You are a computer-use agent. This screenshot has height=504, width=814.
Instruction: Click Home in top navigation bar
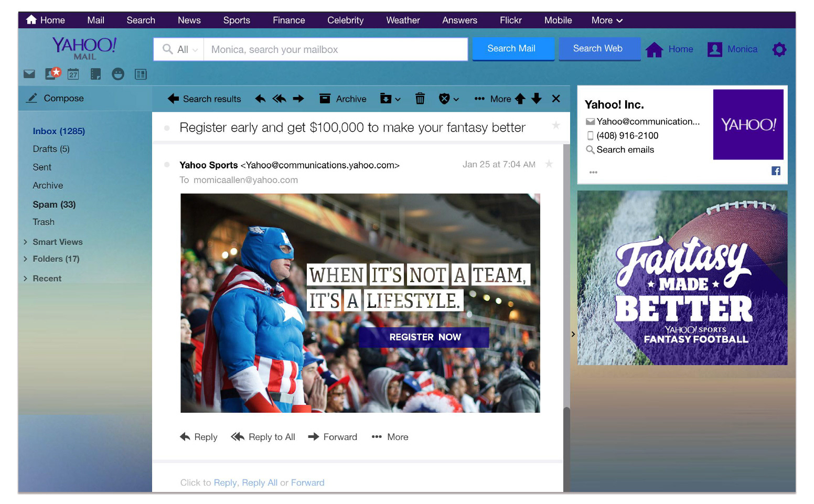click(46, 20)
